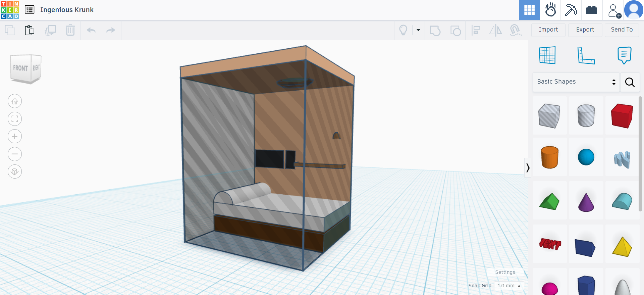644x295 pixels.
Task: Click the Export button
Action: pyautogui.click(x=585, y=30)
